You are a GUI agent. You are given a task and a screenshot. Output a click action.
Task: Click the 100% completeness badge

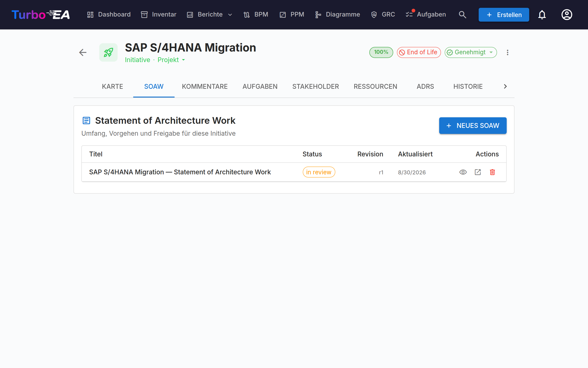(x=381, y=52)
